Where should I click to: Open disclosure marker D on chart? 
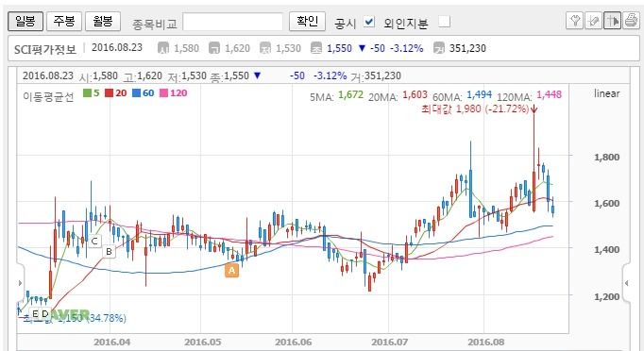[45, 313]
